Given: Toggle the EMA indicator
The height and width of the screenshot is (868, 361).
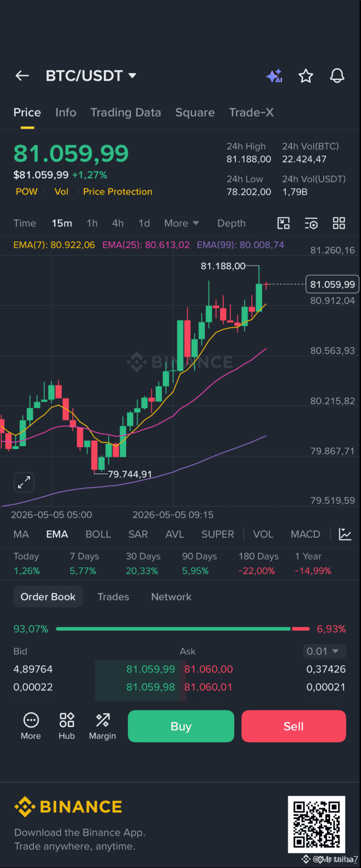Looking at the screenshot, I should pos(57,534).
